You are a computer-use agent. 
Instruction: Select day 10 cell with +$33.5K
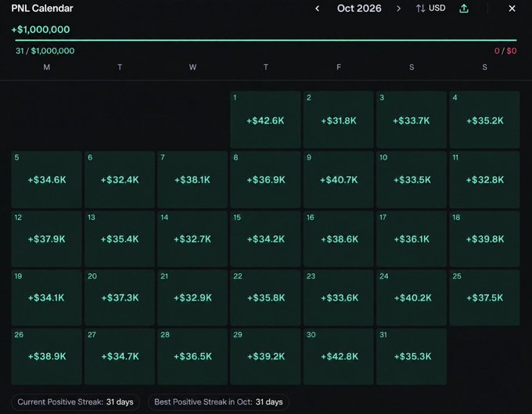(x=412, y=179)
